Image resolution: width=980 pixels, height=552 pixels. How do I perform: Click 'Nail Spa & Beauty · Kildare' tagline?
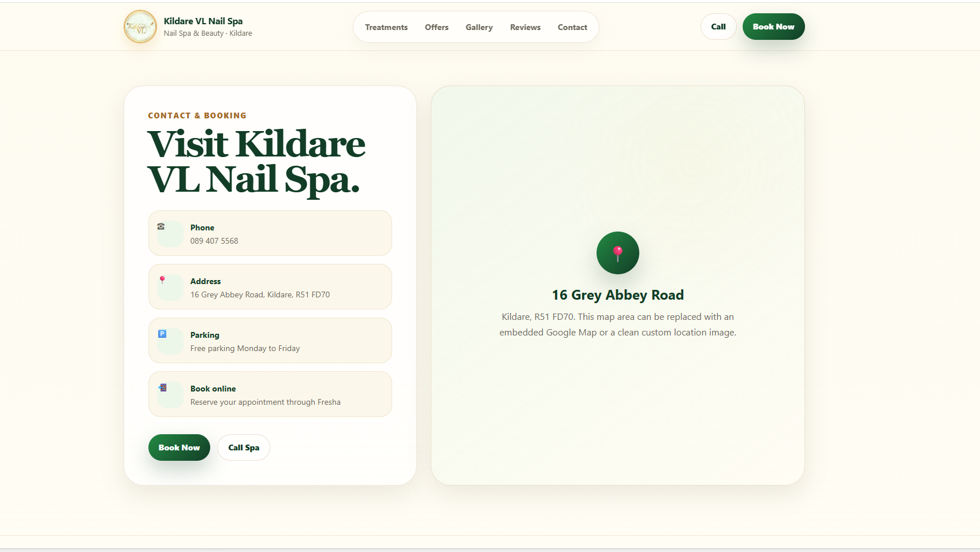tap(208, 33)
